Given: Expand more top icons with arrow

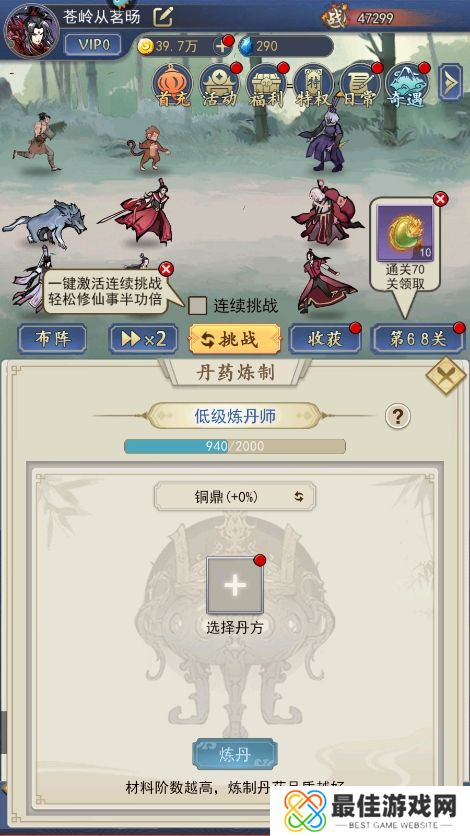Looking at the screenshot, I should click(x=451, y=82).
